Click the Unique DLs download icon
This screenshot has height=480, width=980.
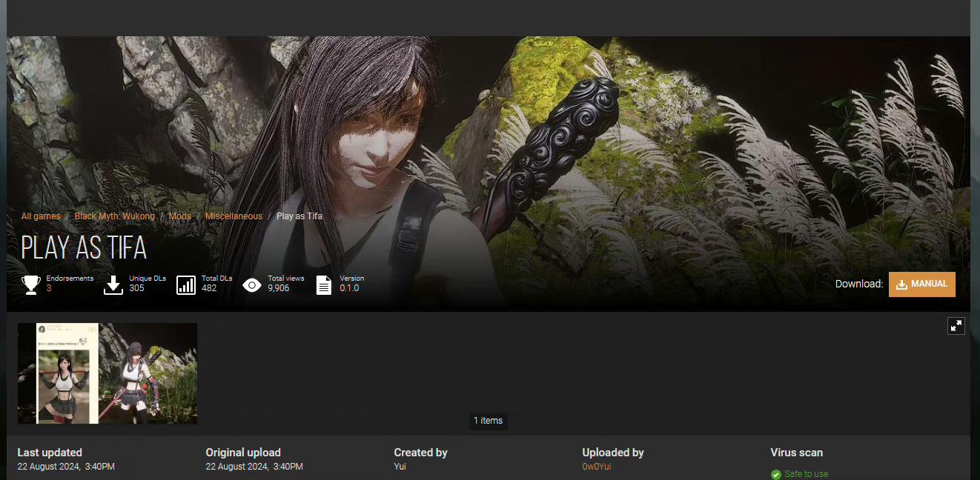(113, 284)
